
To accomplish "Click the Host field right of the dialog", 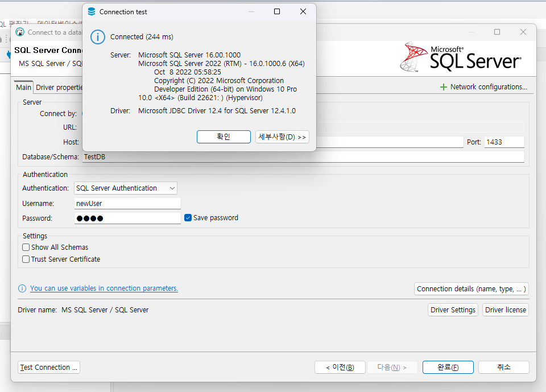I will point(390,142).
